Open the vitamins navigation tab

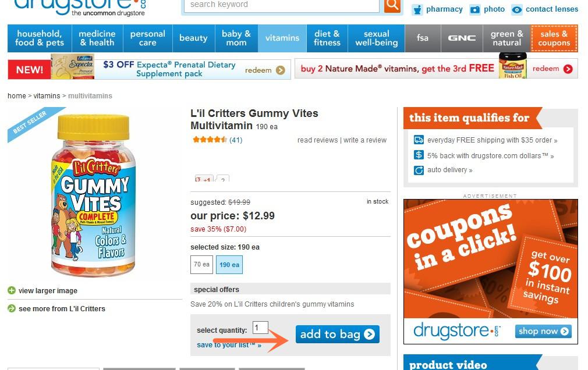point(282,38)
